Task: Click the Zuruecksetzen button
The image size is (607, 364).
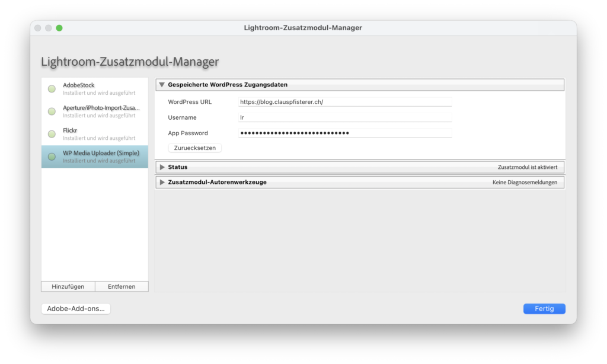Action: coord(195,148)
